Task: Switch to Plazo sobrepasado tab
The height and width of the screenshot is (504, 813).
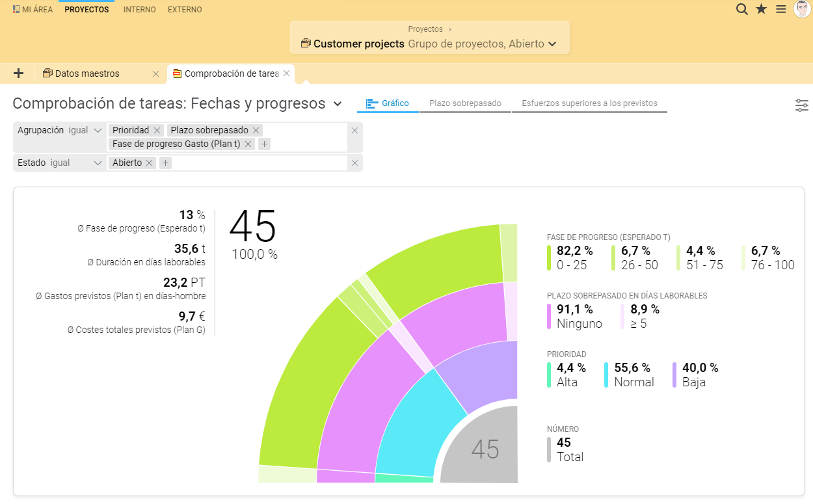Action: click(465, 103)
